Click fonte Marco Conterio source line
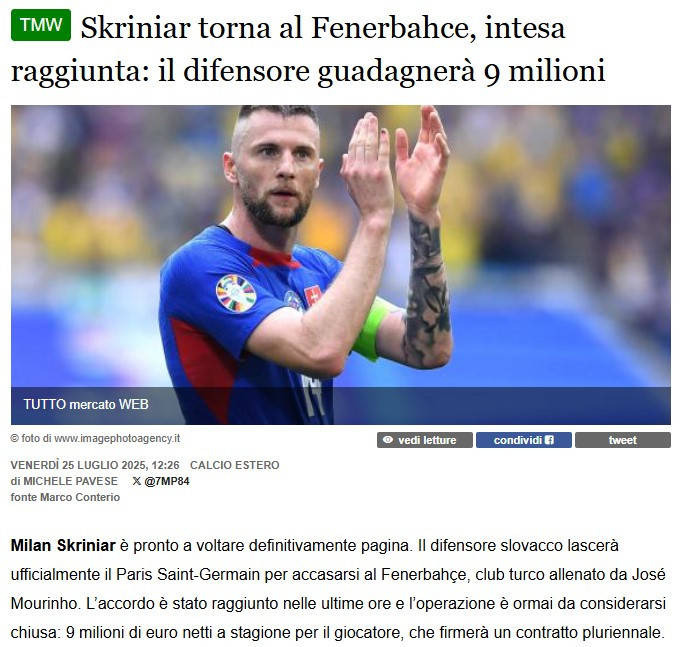 tap(65, 497)
